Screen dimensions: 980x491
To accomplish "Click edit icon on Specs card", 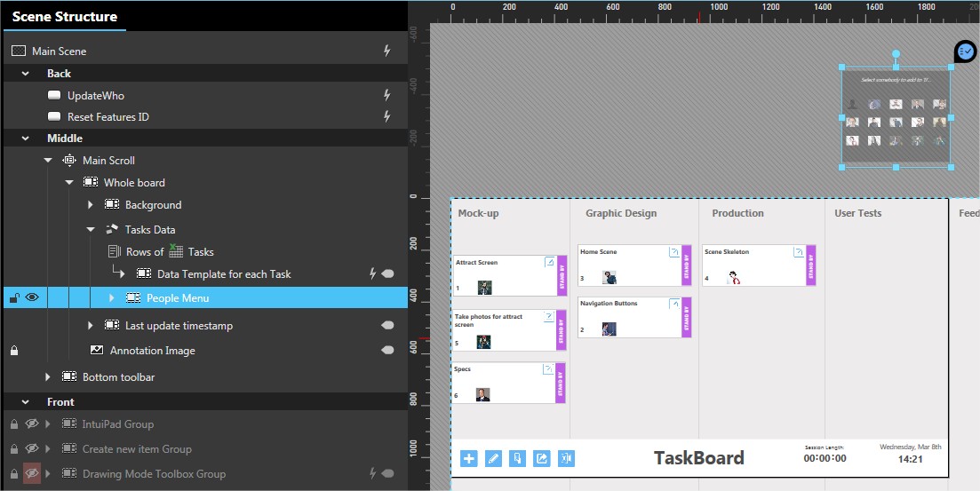I will [x=548, y=369].
